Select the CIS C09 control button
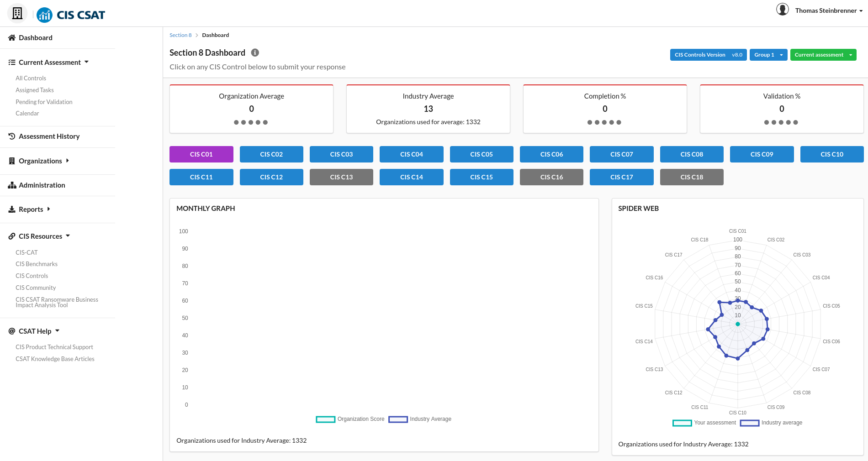Image resolution: width=868 pixels, height=461 pixels. [762, 154]
